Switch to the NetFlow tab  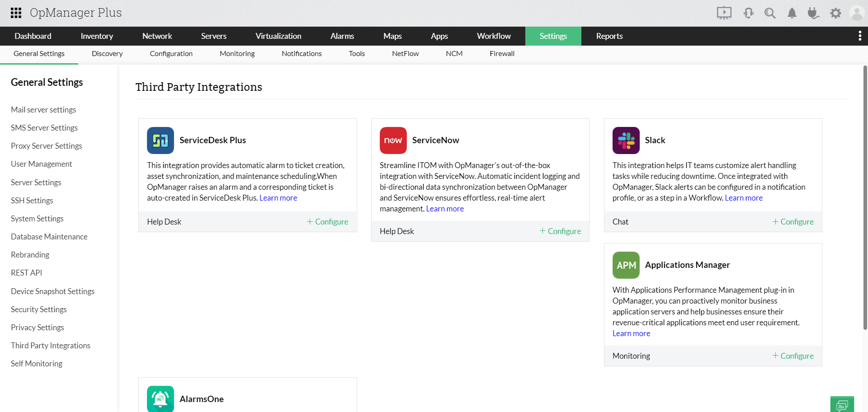point(405,53)
